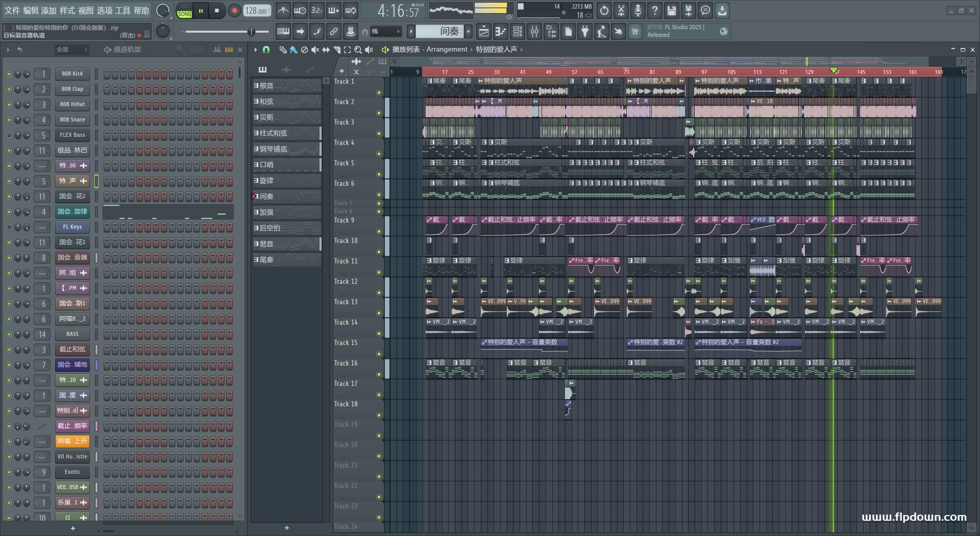Enable group link icon
The width and height of the screenshot is (980, 536).
[x=333, y=32]
